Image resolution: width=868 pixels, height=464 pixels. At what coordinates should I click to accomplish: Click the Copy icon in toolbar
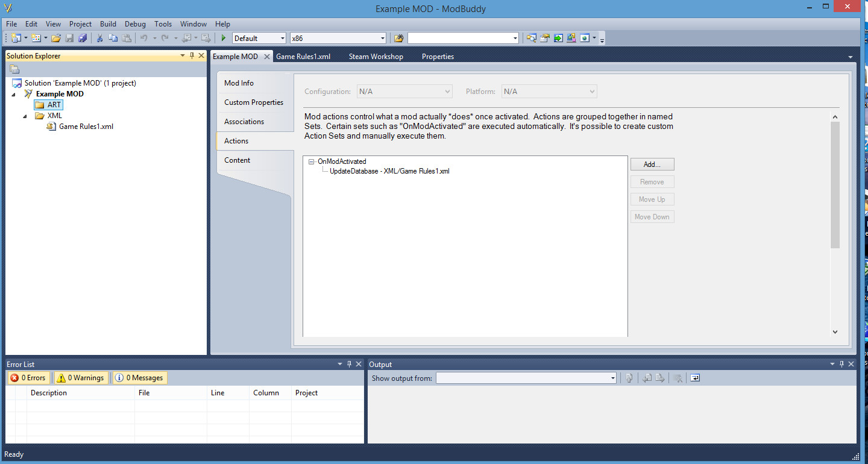(x=113, y=38)
